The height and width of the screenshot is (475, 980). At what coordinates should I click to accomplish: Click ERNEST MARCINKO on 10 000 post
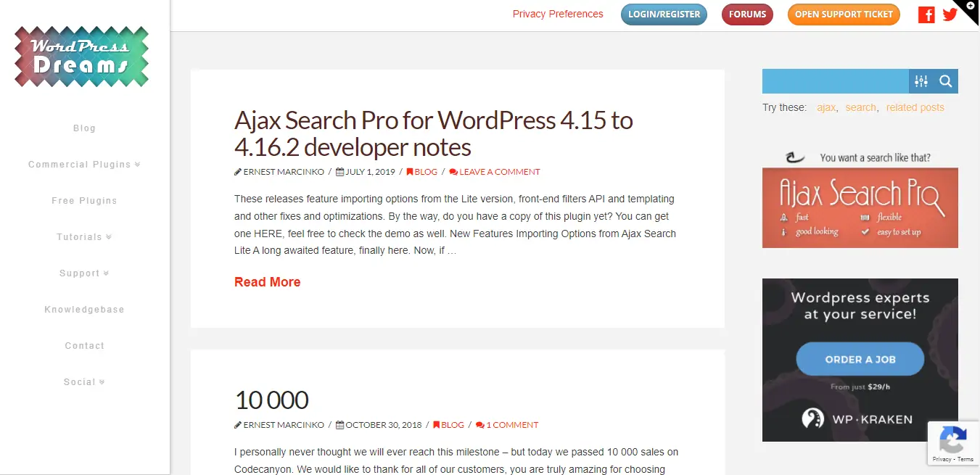tap(279, 425)
